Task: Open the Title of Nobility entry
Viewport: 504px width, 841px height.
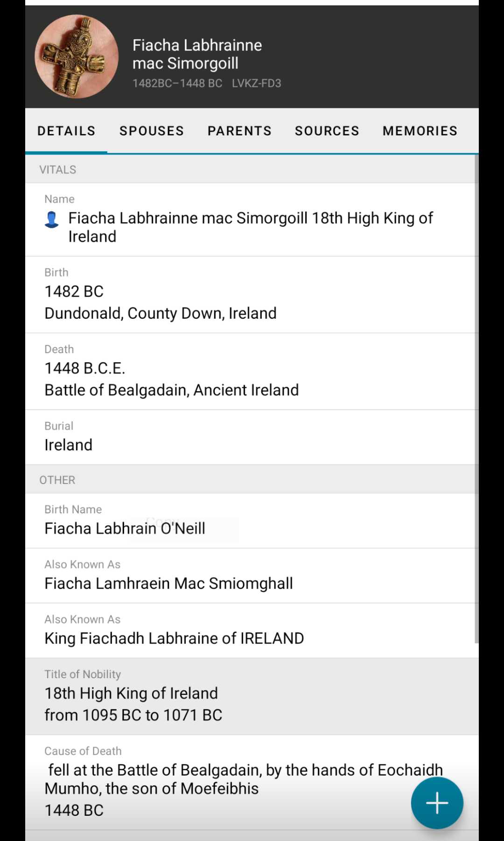Action: pyautogui.click(x=252, y=696)
